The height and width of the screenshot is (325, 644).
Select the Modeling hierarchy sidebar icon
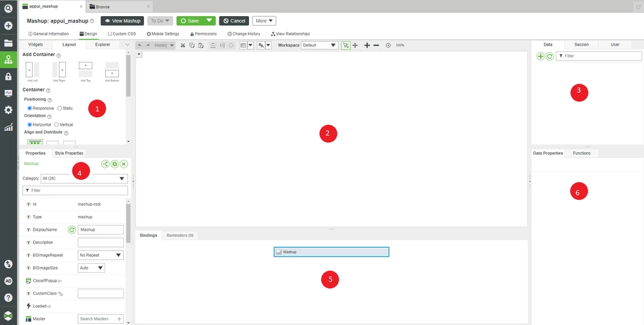(x=8, y=60)
